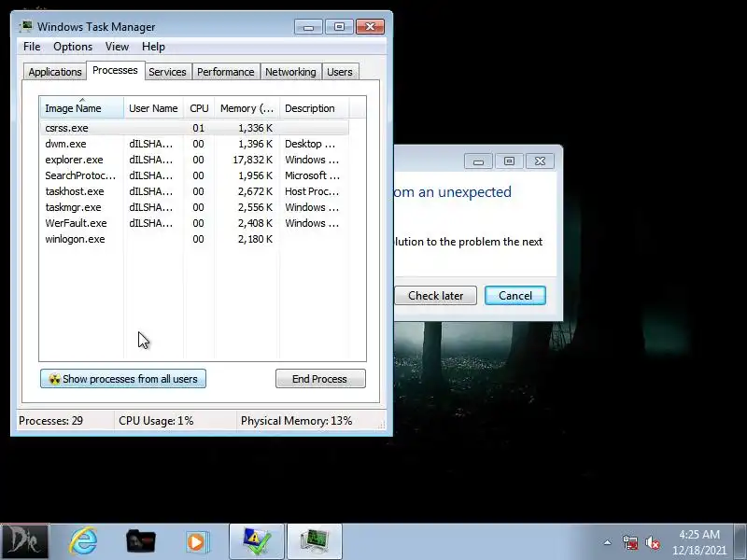The height and width of the screenshot is (560, 747).
Task: Click the Processes: 29 status entry
Action: click(x=51, y=421)
